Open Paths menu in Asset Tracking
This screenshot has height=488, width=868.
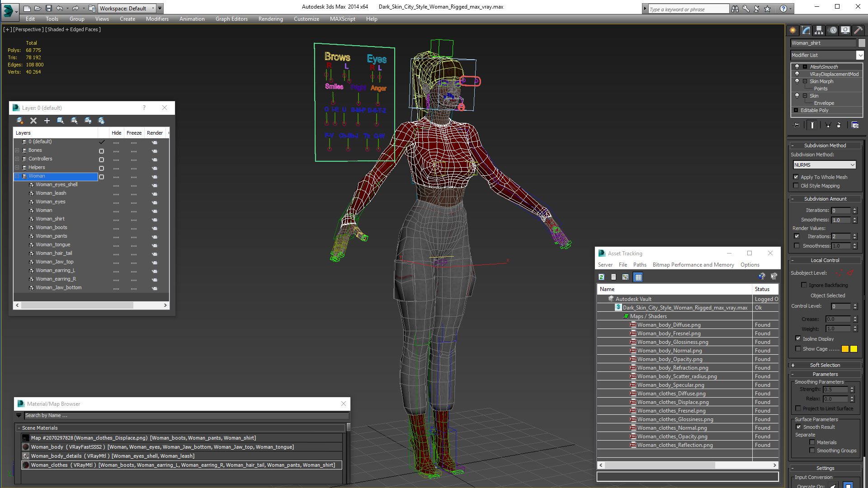(640, 265)
